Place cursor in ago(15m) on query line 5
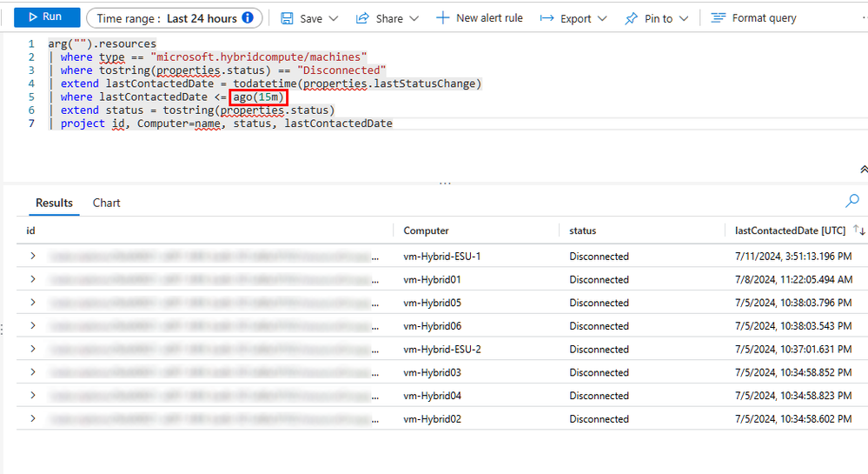 point(259,97)
